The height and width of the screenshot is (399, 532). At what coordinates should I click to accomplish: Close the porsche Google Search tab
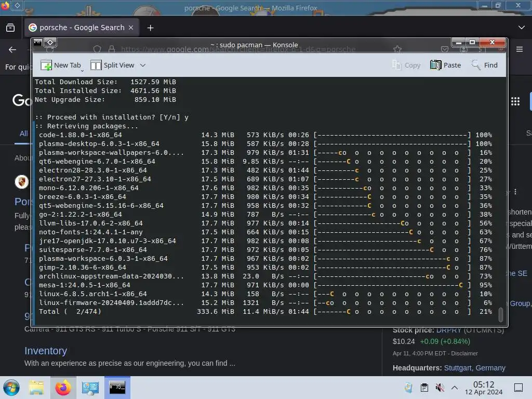131,28
